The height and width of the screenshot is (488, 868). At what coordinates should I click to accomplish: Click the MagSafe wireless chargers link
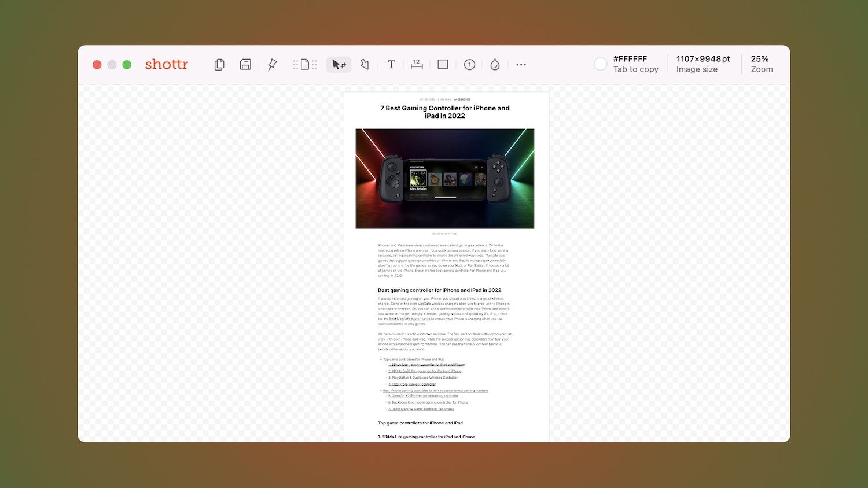click(437, 304)
